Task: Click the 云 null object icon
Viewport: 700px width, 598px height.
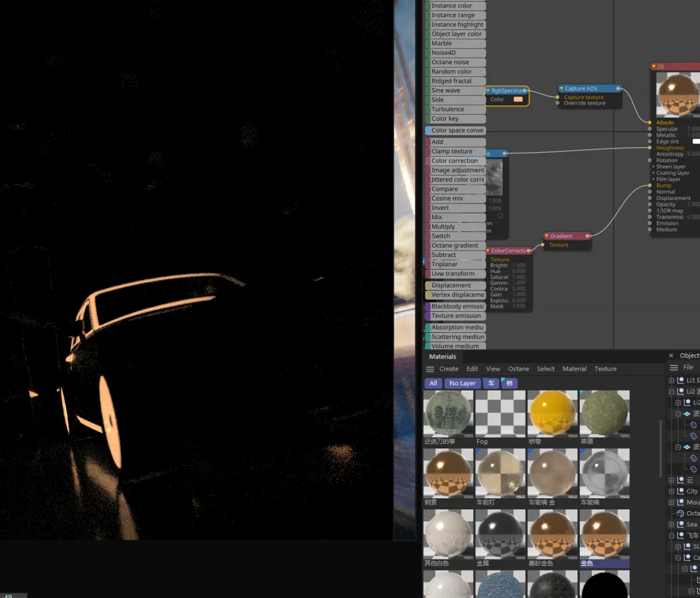Action: [680, 480]
